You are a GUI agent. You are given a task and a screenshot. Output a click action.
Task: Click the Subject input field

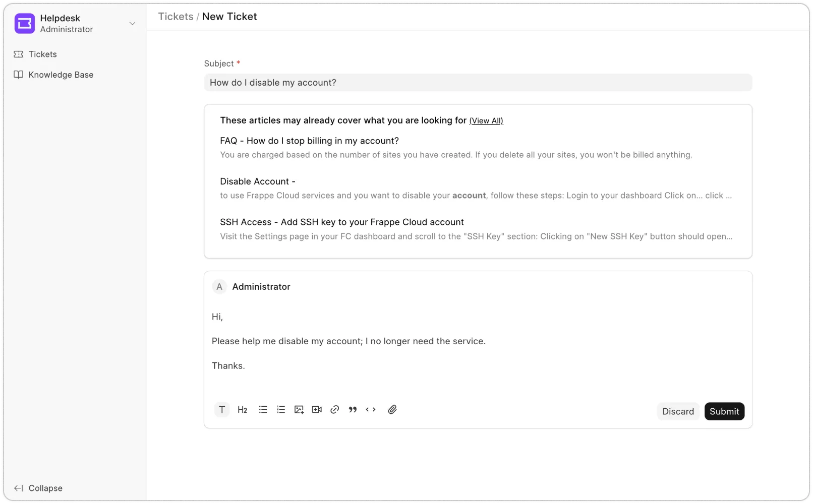[478, 83]
